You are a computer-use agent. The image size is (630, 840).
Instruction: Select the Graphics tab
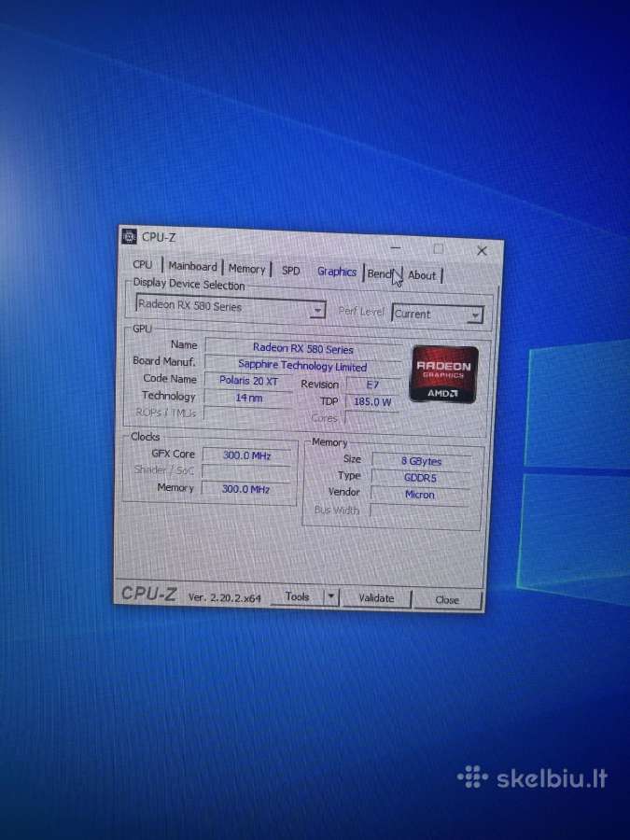click(336, 272)
